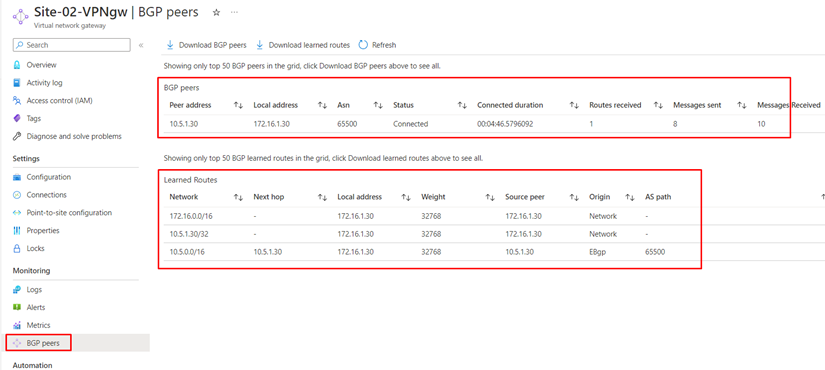Click the Asn value 65500 in BGP peers
Viewport: 825px width, 370px height.
(x=347, y=124)
